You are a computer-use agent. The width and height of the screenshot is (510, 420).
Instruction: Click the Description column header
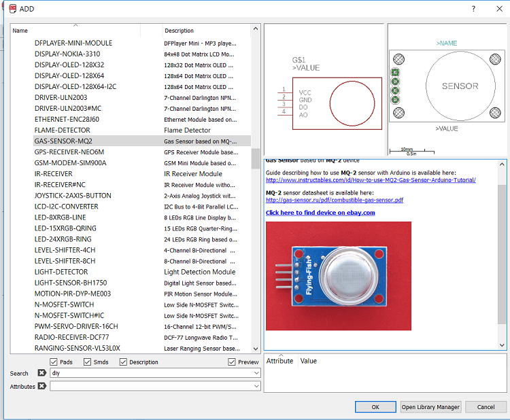206,31
